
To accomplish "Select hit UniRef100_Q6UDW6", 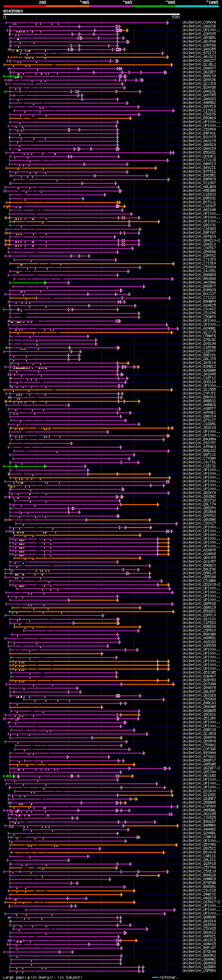I will [199, 520].
